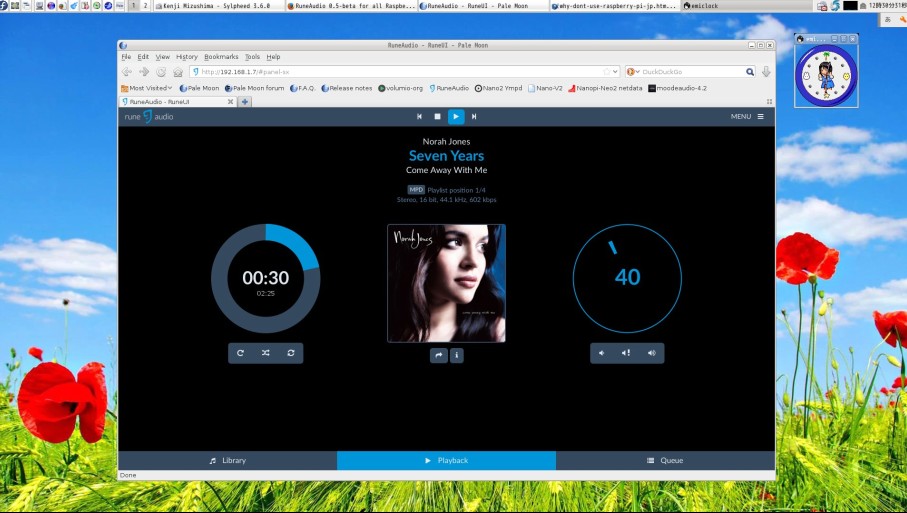The image size is (907, 513).
Task: Toggle shuffle random mode
Action: 265,353
